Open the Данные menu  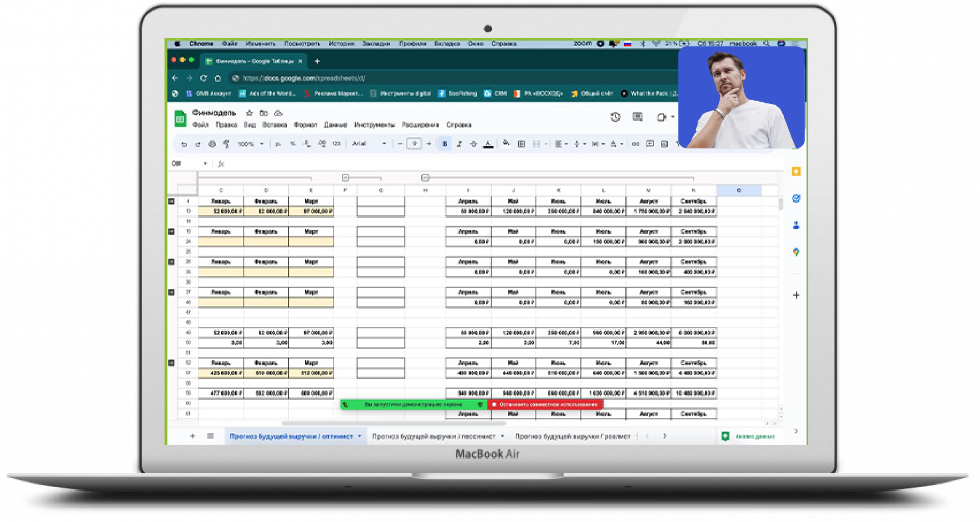(x=335, y=125)
